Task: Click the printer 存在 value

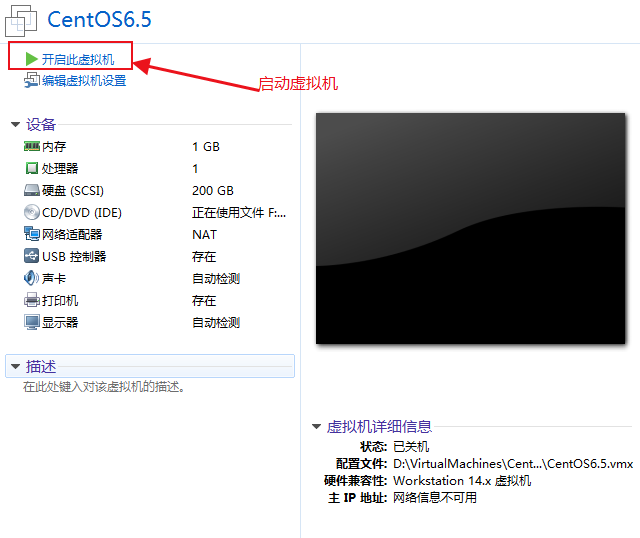Action: pos(204,301)
